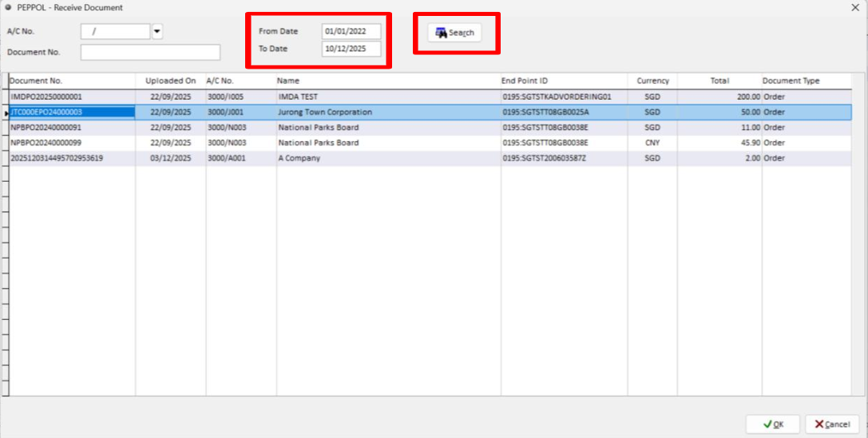The image size is (868, 438).
Task: Edit the From Date field 01/01/2022
Action: (351, 32)
